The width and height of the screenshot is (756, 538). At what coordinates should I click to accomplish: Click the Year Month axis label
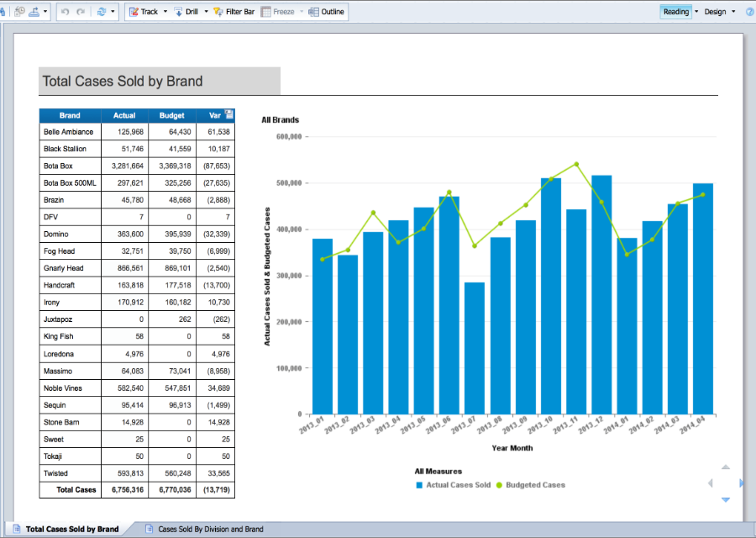click(512, 448)
